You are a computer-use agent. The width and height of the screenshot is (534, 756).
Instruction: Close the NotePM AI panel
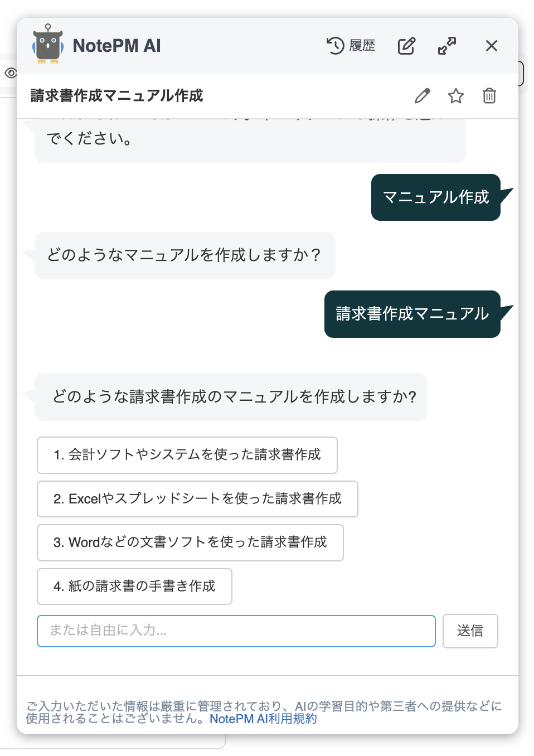point(491,46)
